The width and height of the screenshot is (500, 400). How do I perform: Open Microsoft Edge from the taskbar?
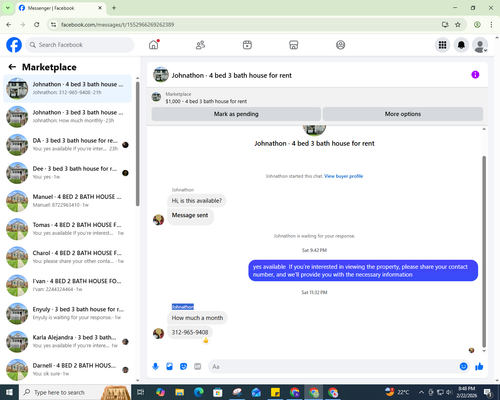point(199,392)
